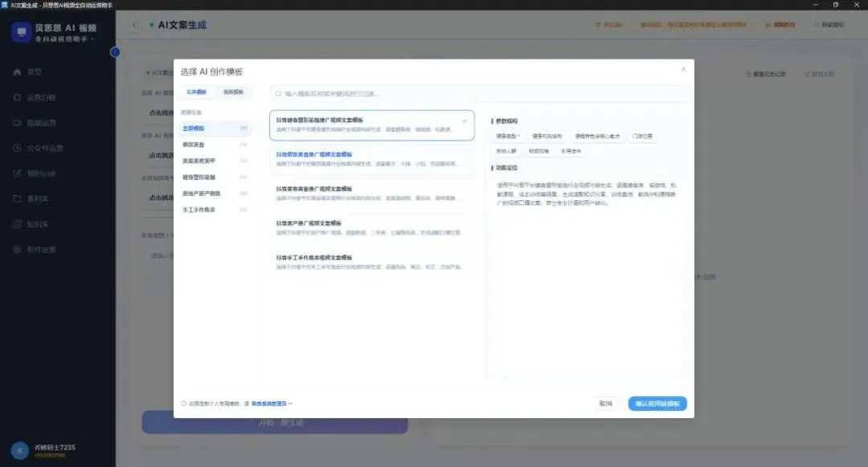This screenshot has width=868, height=467.
Task: Click the top-right header link with the phone icon
Action: pyautogui.click(x=829, y=25)
